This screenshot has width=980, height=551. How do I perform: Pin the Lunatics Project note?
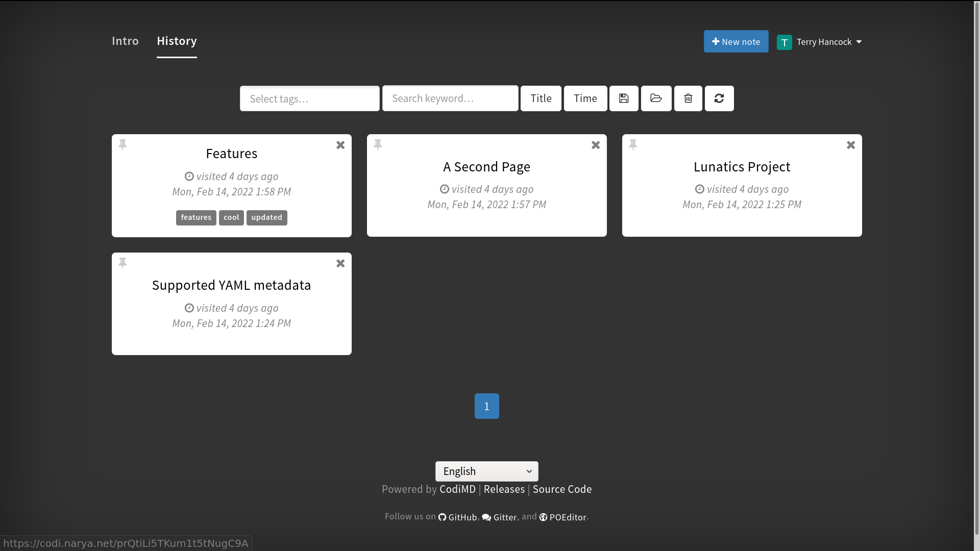[633, 145]
